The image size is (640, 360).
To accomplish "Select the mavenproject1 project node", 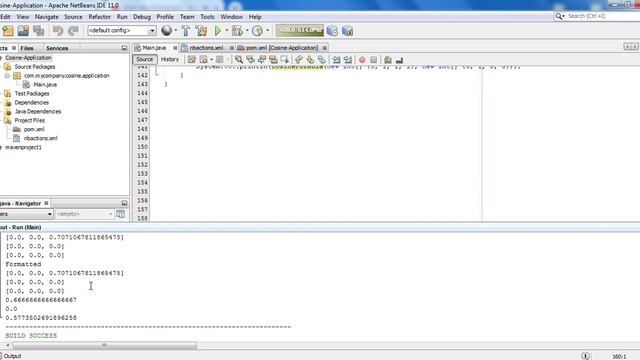I will pyautogui.click(x=23, y=147).
